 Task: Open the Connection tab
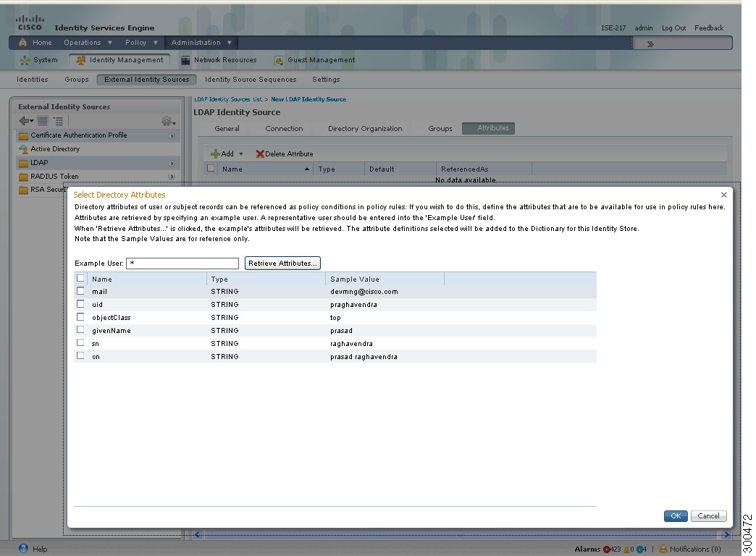(284, 128)
